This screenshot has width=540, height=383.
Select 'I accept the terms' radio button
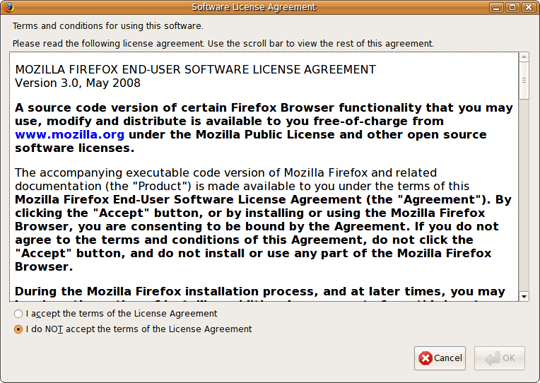[18, 314]
